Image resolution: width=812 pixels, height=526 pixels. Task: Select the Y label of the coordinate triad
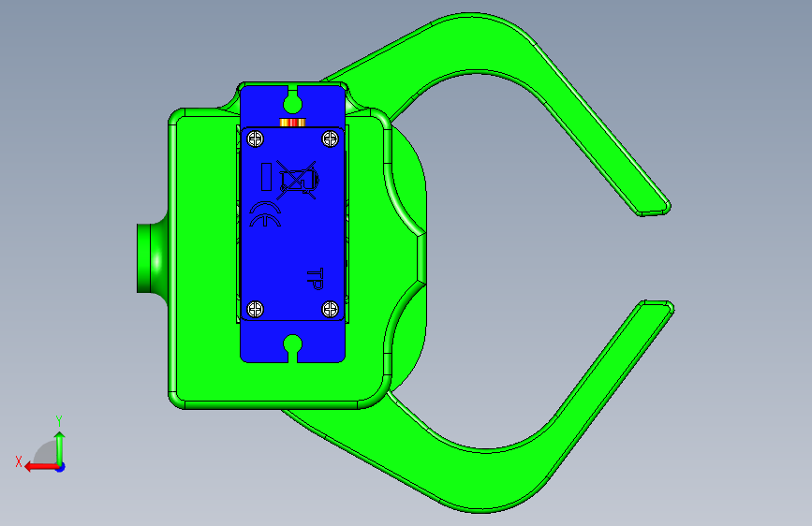[x=59, y=421]
